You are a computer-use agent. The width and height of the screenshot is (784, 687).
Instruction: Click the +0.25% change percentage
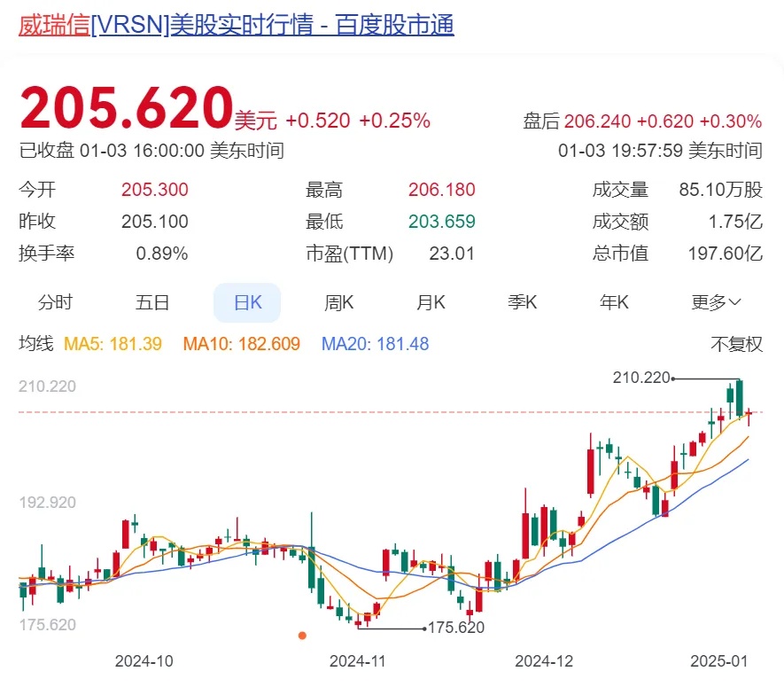(x=394, y=121)
